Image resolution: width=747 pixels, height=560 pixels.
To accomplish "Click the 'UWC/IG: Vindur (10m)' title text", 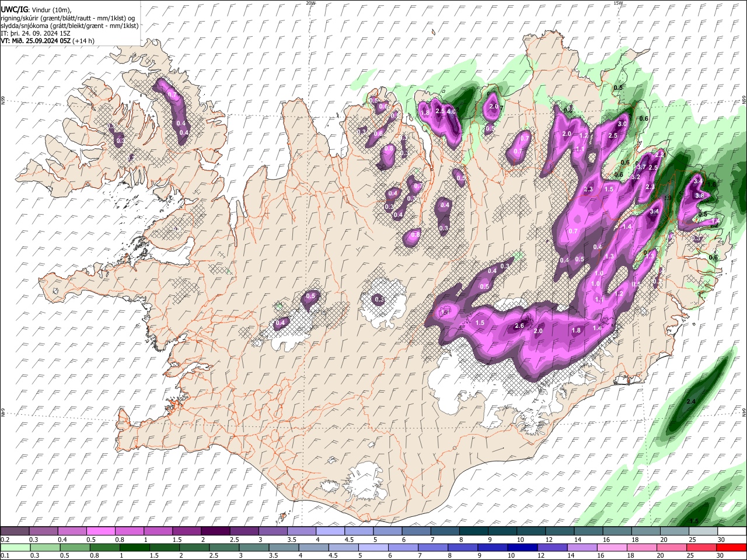I will [36, 9].
